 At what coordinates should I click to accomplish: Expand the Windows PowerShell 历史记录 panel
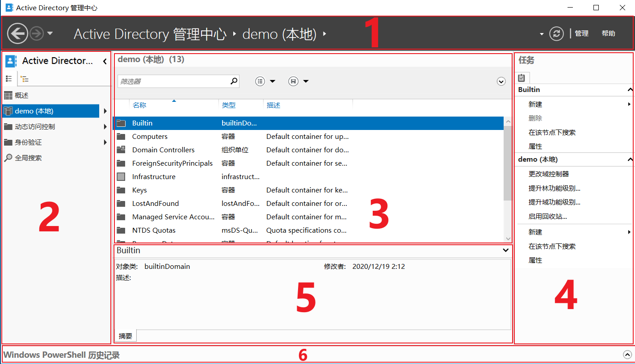pyautogui.click(x=627, y=355)
